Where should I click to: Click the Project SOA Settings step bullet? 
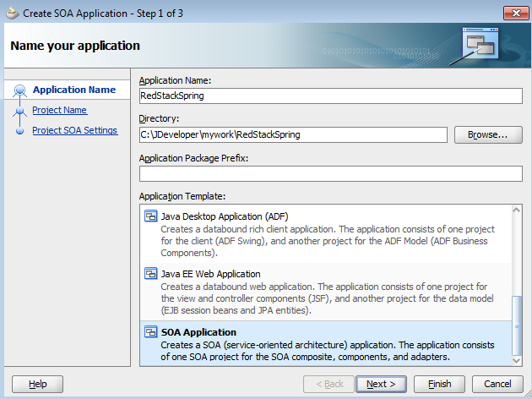click(20, 131)
